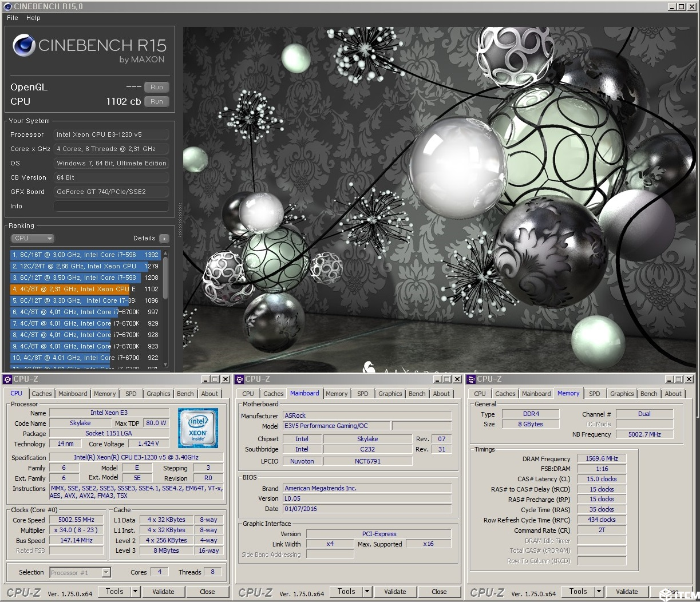Open Tools dropdown arrow in Mainboard CPU-Z window
The image size is (700, 602).
[x=367, y=592]
